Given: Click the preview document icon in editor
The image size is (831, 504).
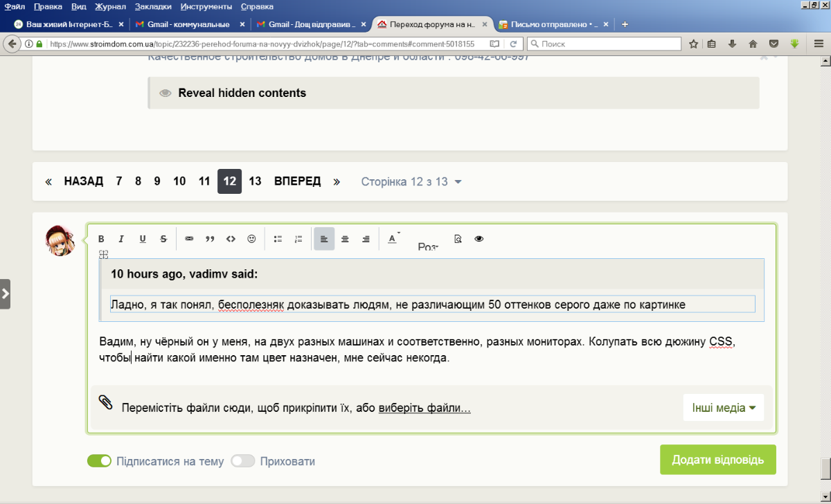Looking at the screenshot, I should 458,239.
